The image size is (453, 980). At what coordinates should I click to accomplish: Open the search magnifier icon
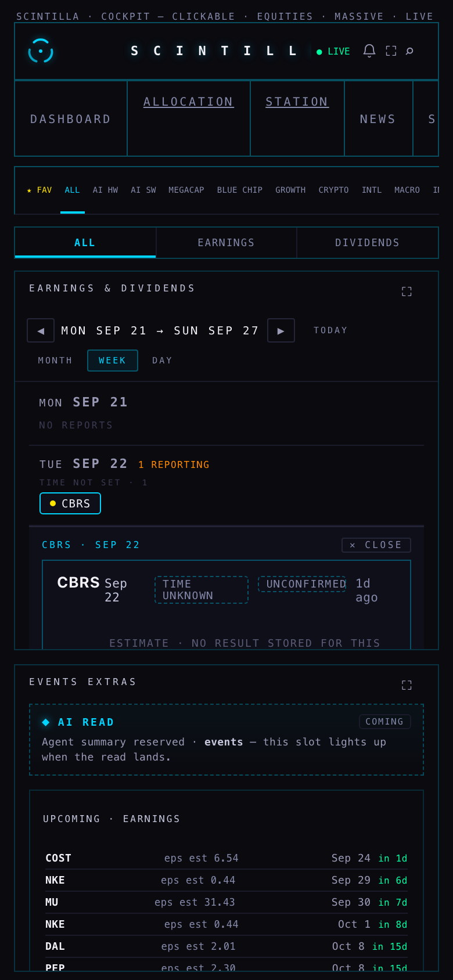click(x=409, y=51)
